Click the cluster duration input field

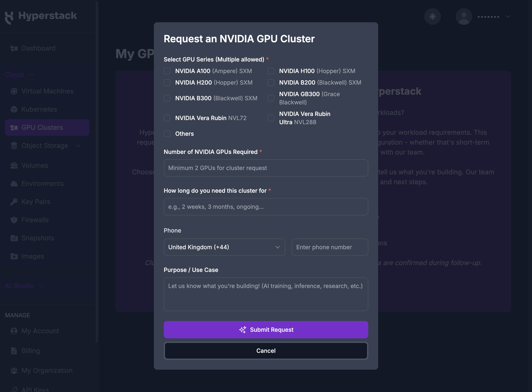[266, 207]
